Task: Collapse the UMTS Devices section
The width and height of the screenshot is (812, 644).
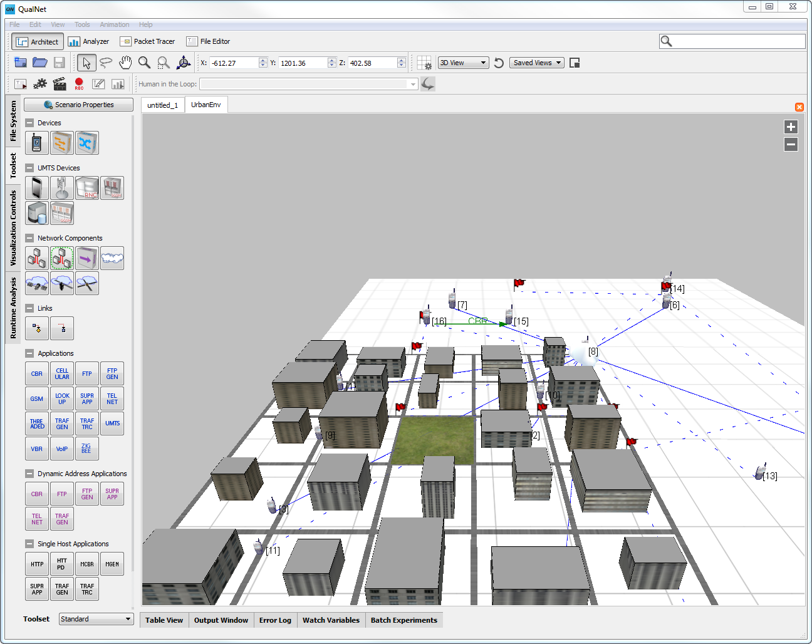Action: pos(29,168)
